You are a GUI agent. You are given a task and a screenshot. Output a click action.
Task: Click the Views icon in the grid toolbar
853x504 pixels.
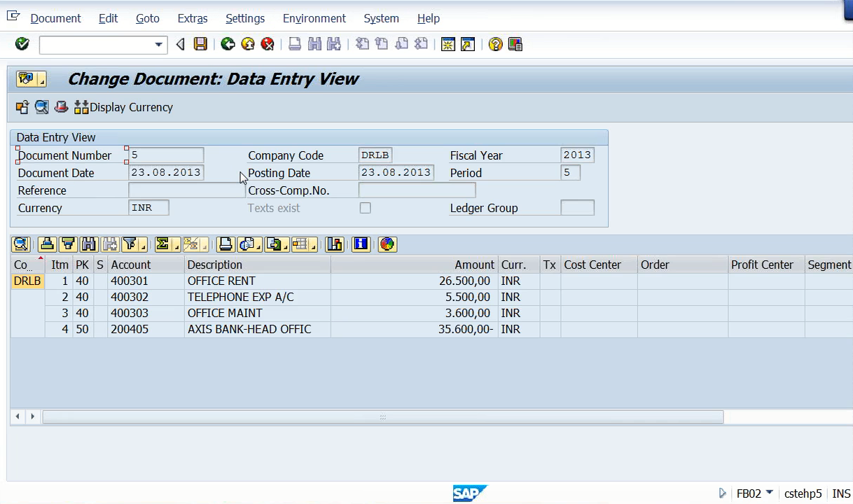coord(246,244)
